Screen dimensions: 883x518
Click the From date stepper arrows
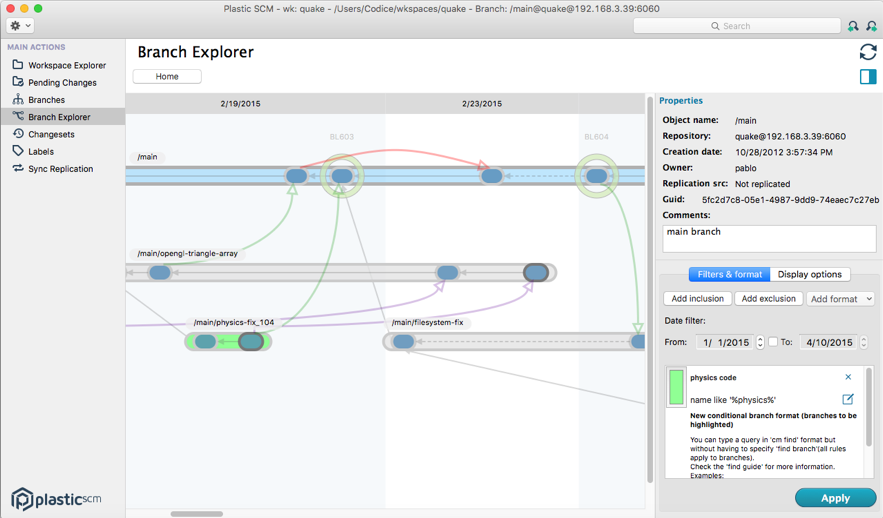point(760,342)
